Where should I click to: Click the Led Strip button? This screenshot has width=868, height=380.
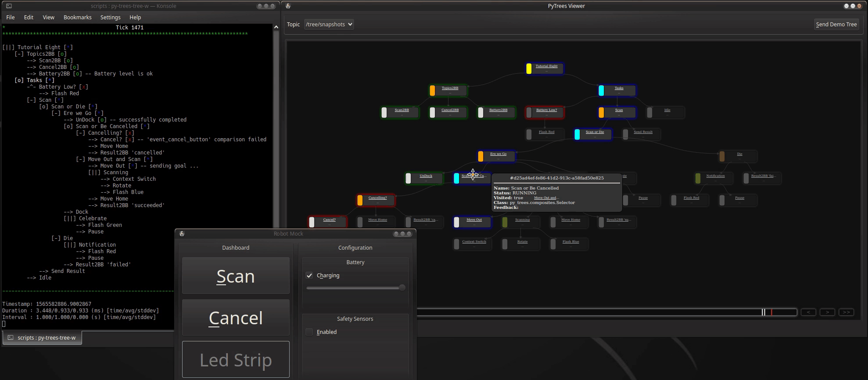tap(236, 359)
